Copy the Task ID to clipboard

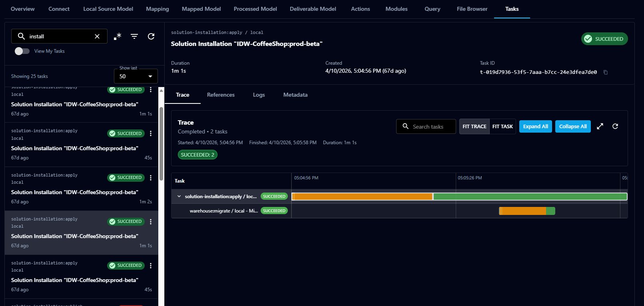pyautogui.click(x=606, y=72)
